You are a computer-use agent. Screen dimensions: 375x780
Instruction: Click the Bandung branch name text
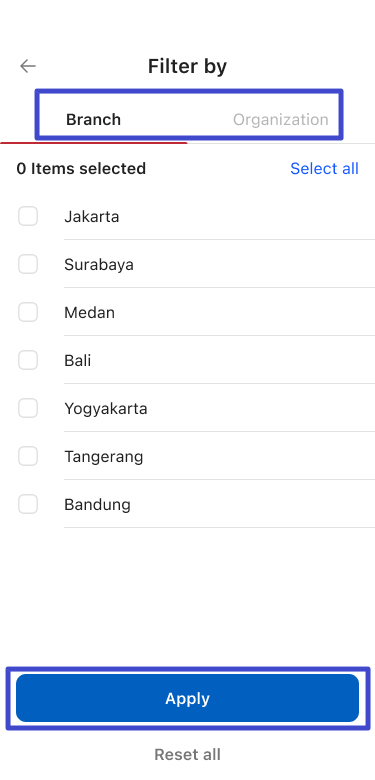(x=97, y=505)
